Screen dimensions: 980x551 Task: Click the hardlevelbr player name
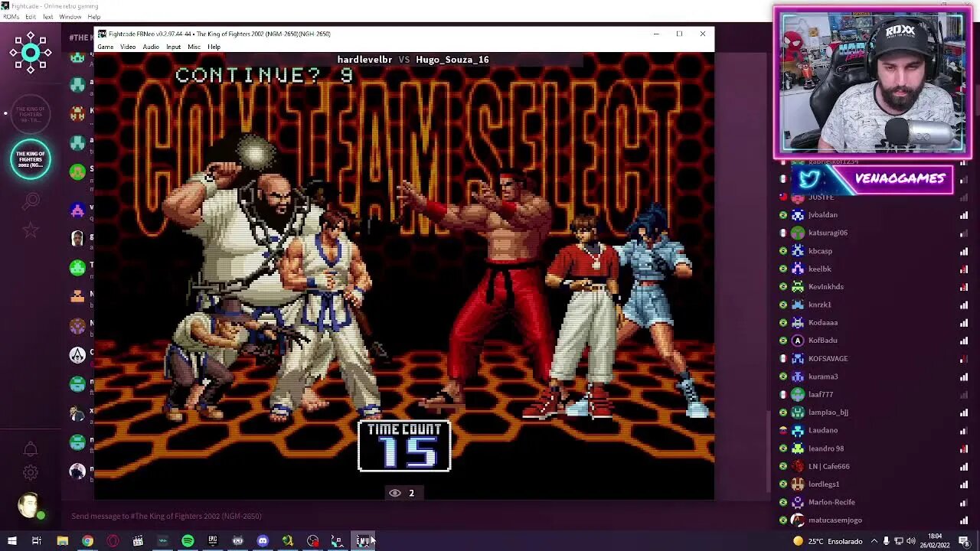364,60
